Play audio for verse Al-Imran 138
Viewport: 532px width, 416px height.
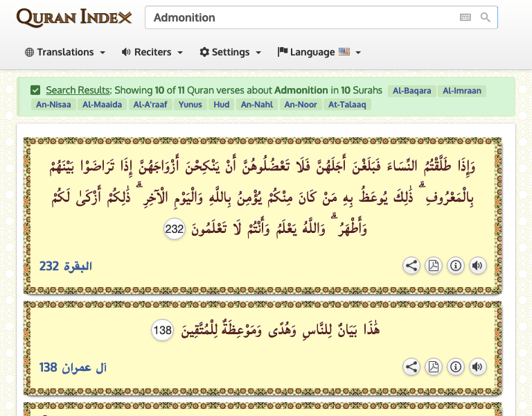[477, 367]
